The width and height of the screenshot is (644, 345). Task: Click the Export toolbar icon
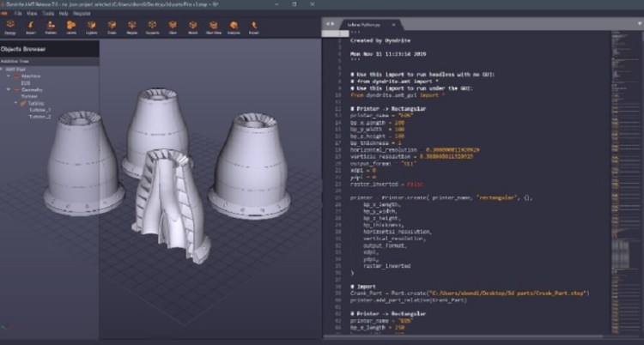(x=253, y=27)
